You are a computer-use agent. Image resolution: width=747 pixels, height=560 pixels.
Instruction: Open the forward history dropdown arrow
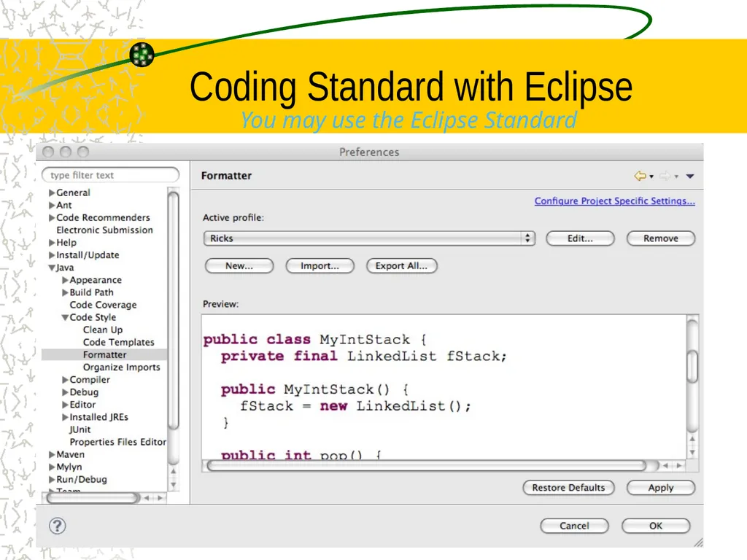pyautogui.click(x=676, y=176)
